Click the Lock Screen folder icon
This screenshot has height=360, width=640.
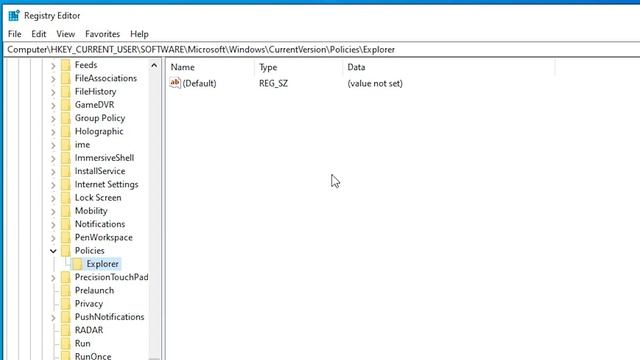click(x=66, y=198)
